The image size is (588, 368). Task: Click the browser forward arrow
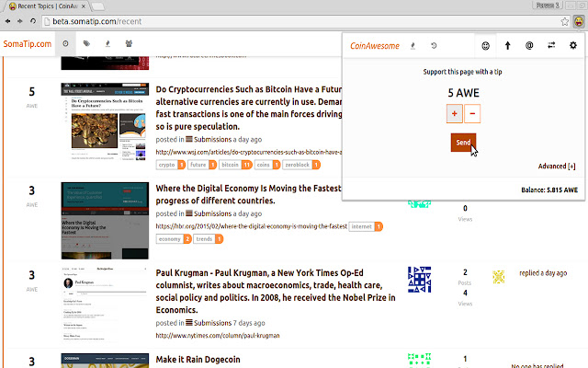point(20,21)
